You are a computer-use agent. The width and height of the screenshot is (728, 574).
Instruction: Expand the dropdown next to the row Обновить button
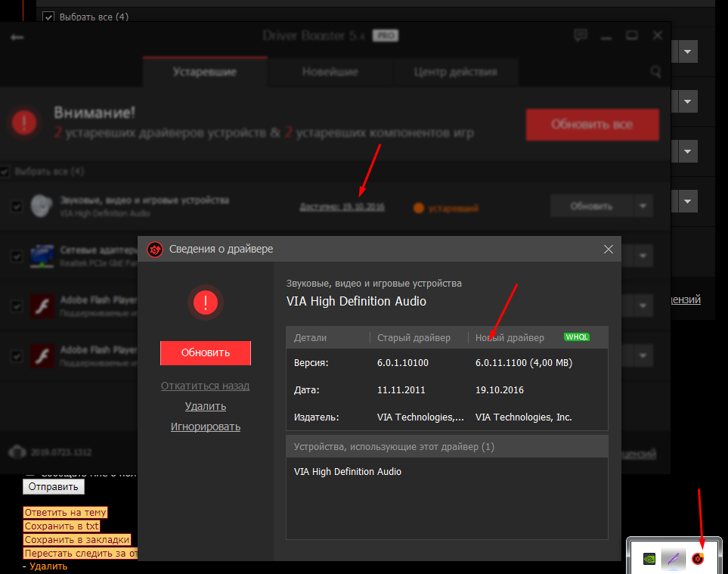pyautogui.click(x=643, y=206)
